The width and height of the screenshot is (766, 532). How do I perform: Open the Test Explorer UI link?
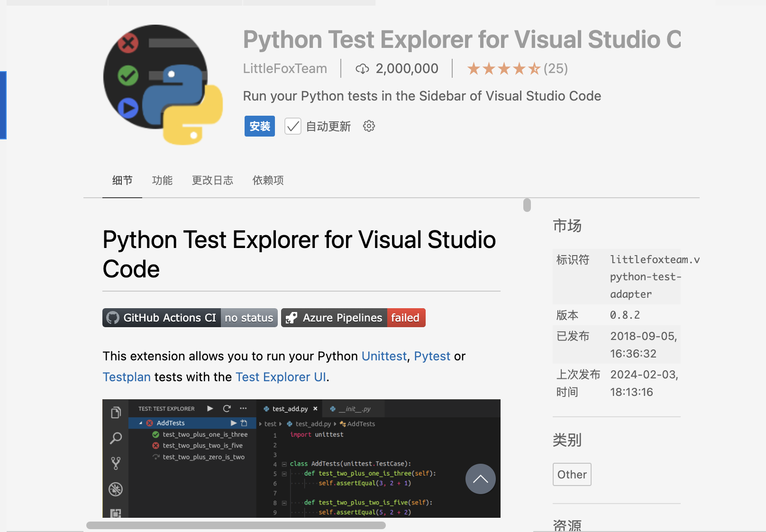[281, 377]
